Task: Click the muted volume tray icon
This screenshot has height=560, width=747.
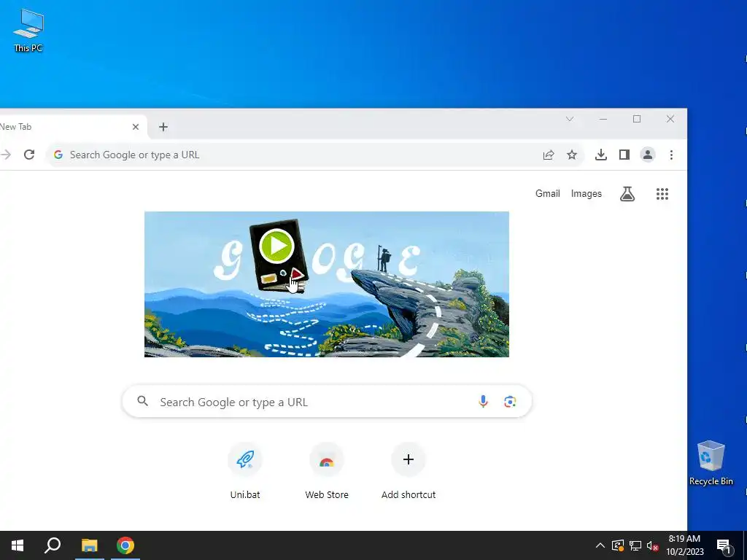Action: (652, 545)
